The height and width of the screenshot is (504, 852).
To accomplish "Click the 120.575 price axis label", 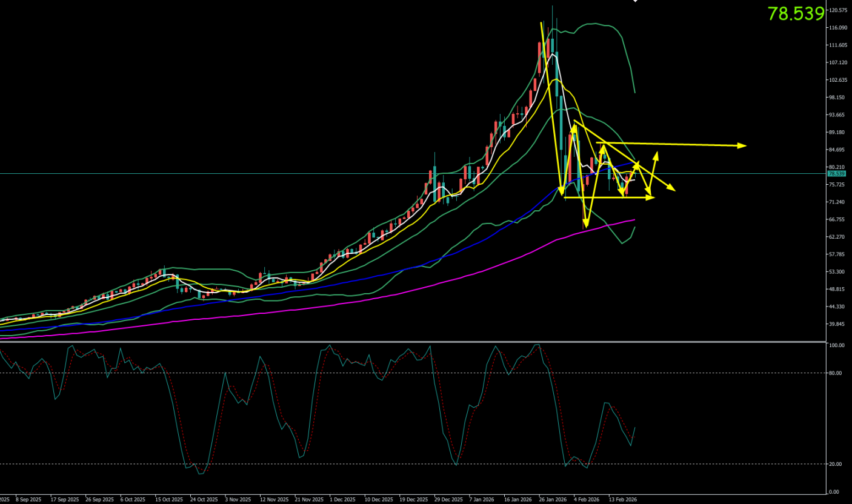I will coord(837,10).
